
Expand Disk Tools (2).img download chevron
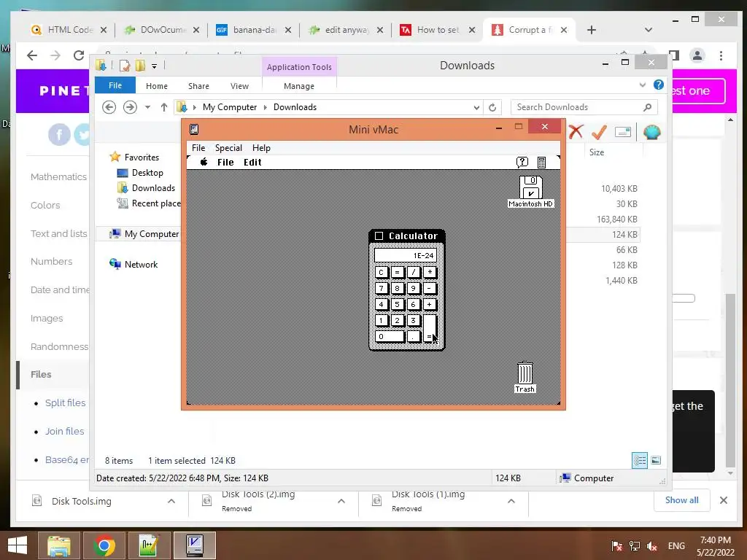(x=341, y=501)
